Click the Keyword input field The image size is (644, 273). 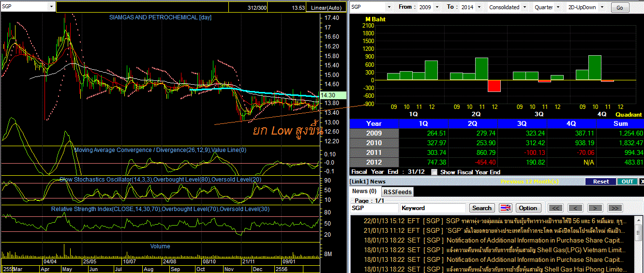pyautogui.click(x=433, y=208)
